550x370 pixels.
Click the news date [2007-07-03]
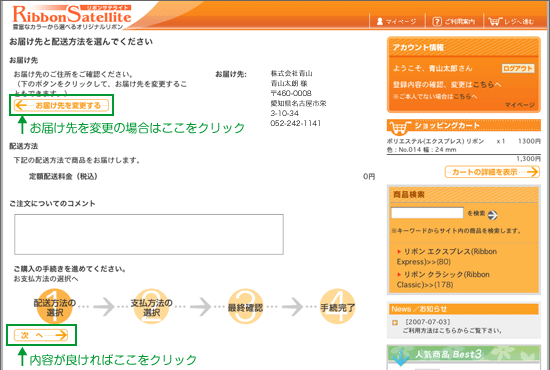click(x=428, y=322)
